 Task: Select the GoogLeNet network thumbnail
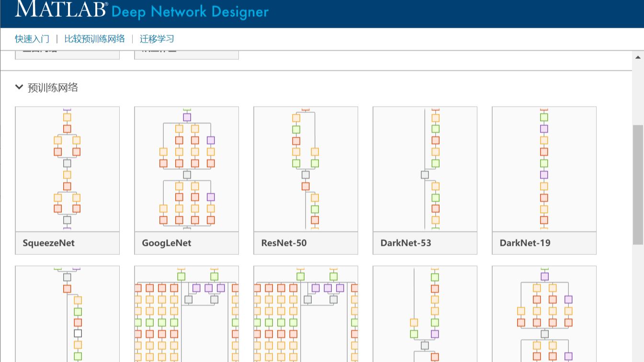tap(187, 169)
